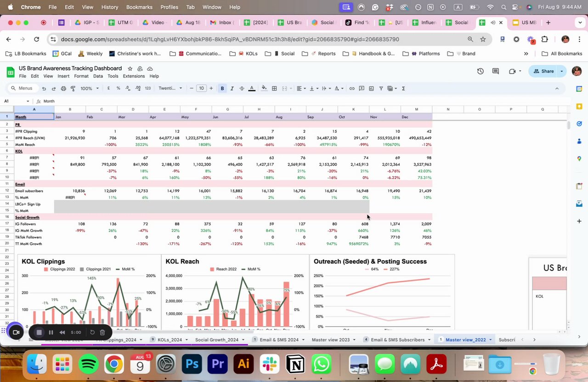Open the comments panel icon
This screenshot has width=588, height=382.
tap(495, 71)
